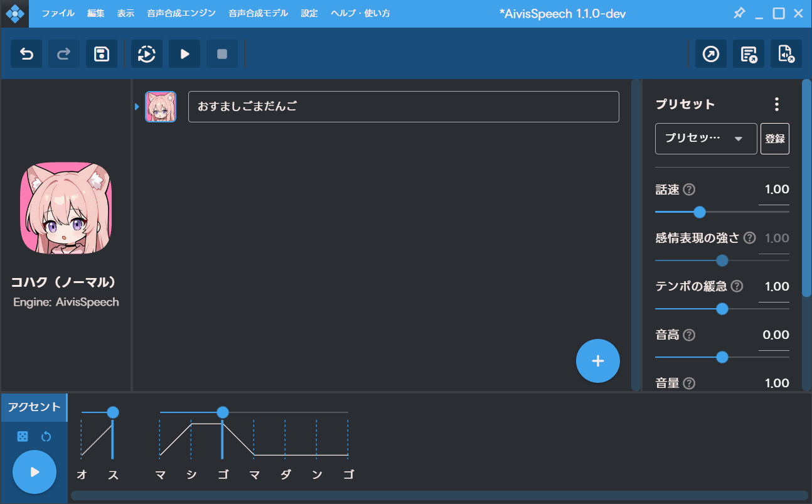Click the 登録 preset button
The image size is (812, 504).
[x=775, y=139]
